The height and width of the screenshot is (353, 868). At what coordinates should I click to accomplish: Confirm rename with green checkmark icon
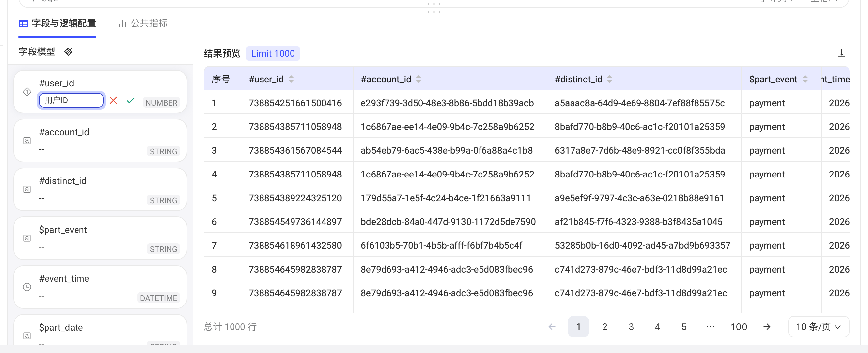tap(131, 100)
